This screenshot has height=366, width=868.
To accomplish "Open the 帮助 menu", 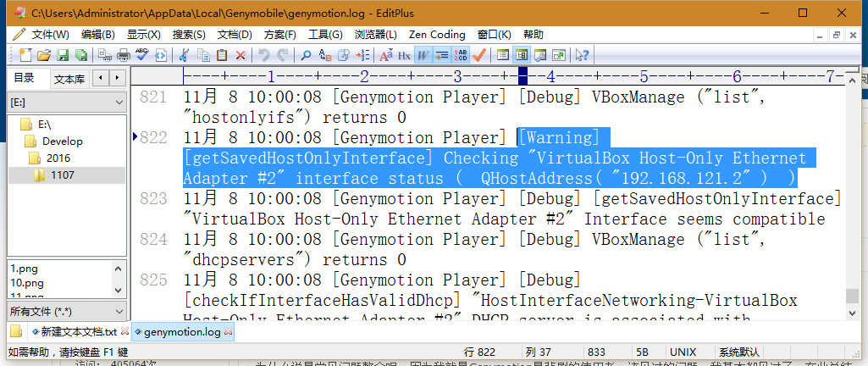I will [x=534, y=35].
